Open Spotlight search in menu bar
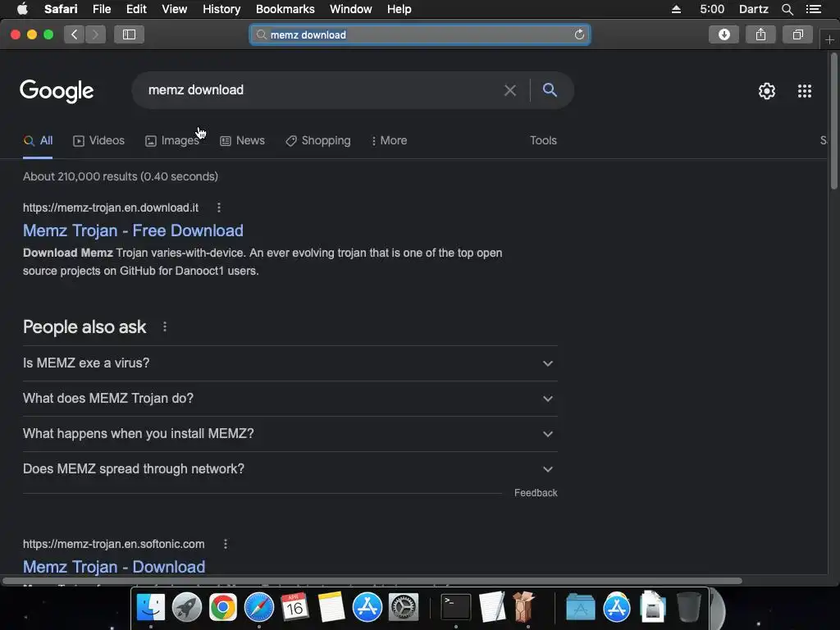This screenshot has height=630, width=840. tap(787, 9)
